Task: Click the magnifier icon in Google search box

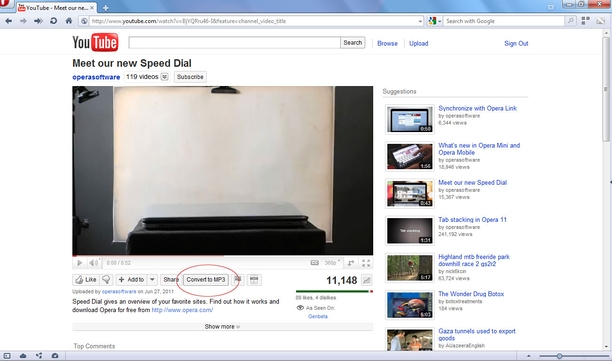Action: pyautogui.click(x=571, y=21)
